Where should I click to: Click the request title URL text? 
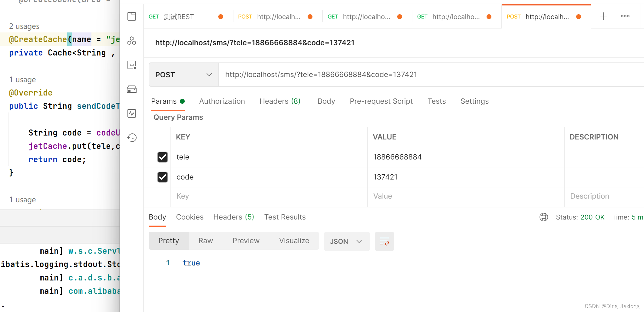(x=255, y=43)
